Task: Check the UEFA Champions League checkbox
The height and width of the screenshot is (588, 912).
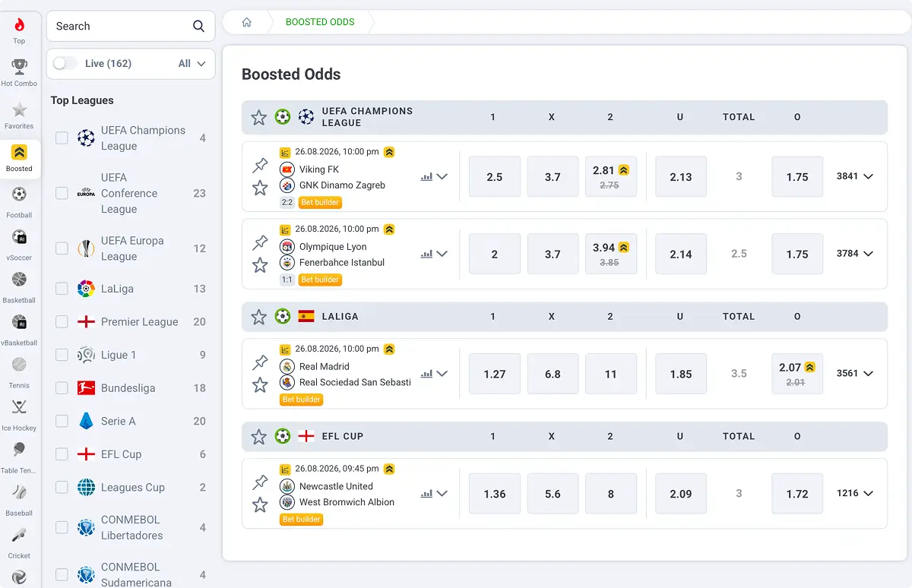Action: [x=62, y=138]
